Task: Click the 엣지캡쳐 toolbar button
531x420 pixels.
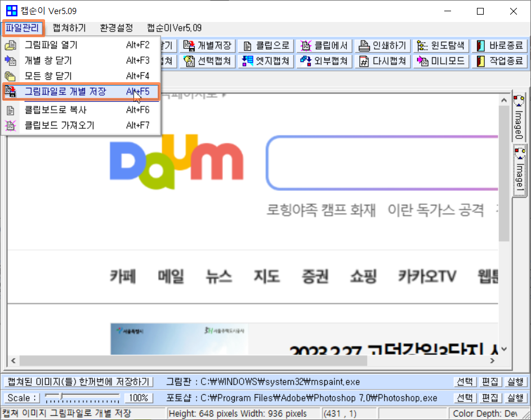Action: coord(266,61)
